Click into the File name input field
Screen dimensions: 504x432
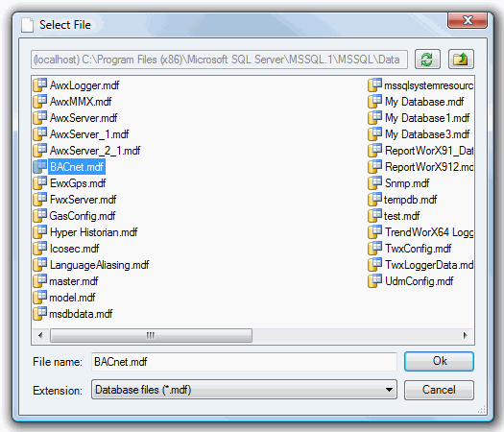point(244,362)
